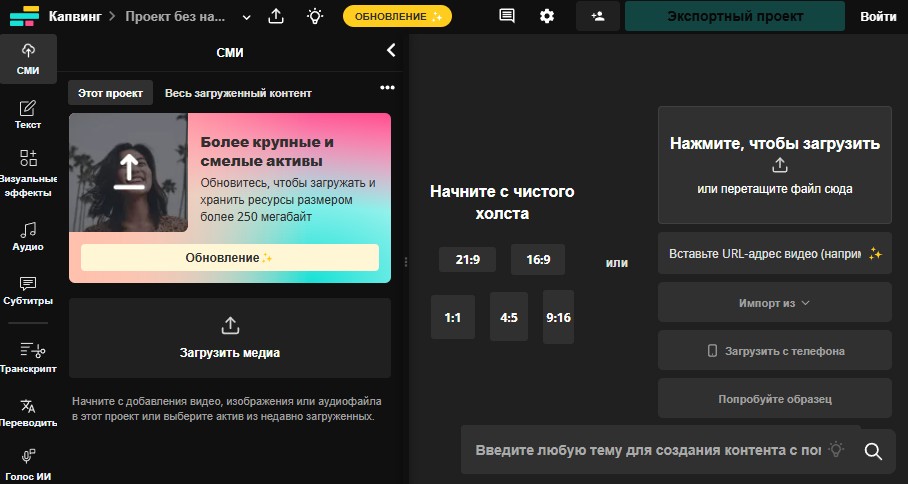Expand the project name dropdown arrow
The width and height of the screenshot is (908, 484).
(246, 17)
